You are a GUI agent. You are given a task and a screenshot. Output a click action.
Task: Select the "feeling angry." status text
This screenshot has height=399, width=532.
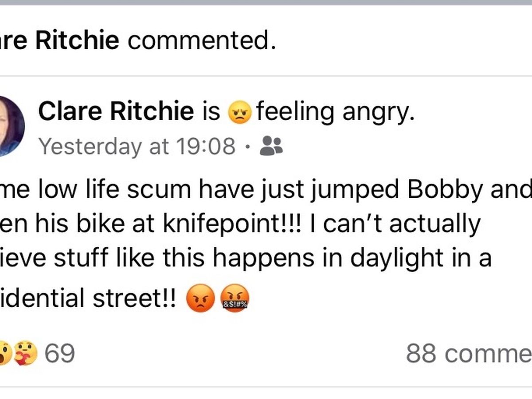pyautogui.click(x=335, y=112)
